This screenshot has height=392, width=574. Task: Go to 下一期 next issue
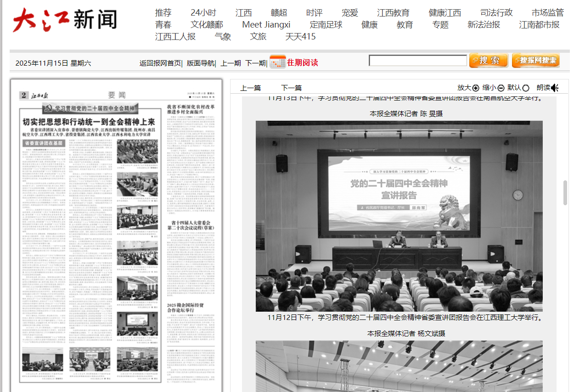coord(255,63)
